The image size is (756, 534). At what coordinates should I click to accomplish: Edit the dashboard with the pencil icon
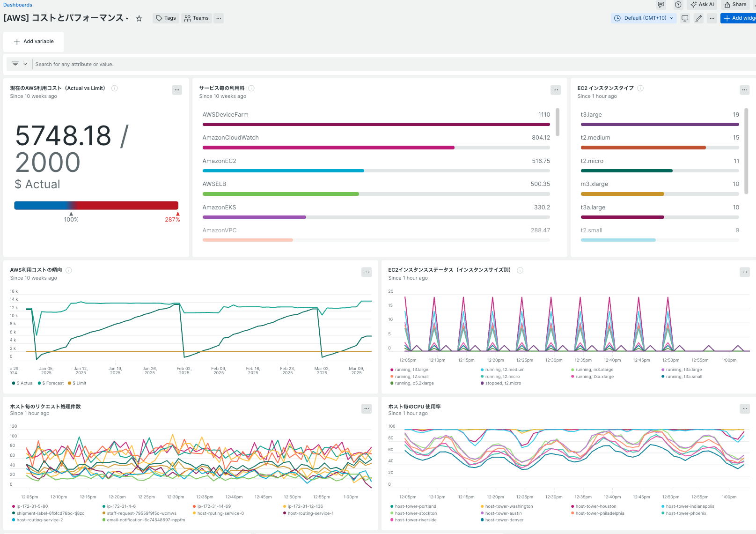pos(698,18)
